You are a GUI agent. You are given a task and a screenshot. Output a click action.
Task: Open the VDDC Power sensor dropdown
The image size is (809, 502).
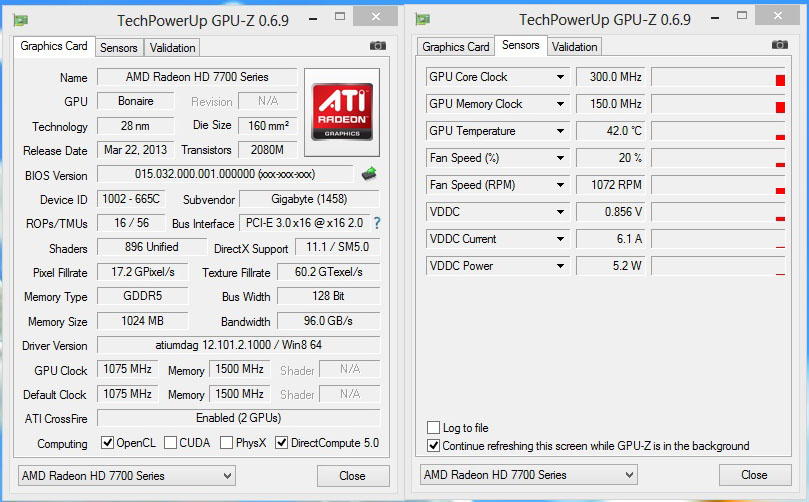tap(560, 266)
